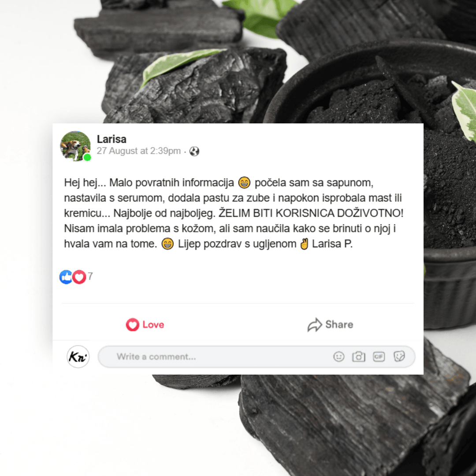Viewport: 476px width, 476px height.
Task: Open the 27 August post timestamp
Action: pyautogui.click(x=139, y=151)
